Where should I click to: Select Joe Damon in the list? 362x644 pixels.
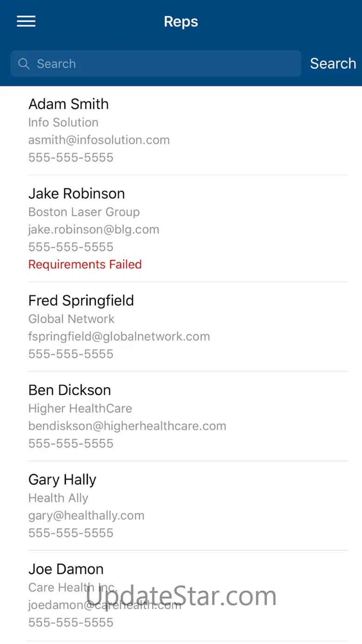coord(66,569)
